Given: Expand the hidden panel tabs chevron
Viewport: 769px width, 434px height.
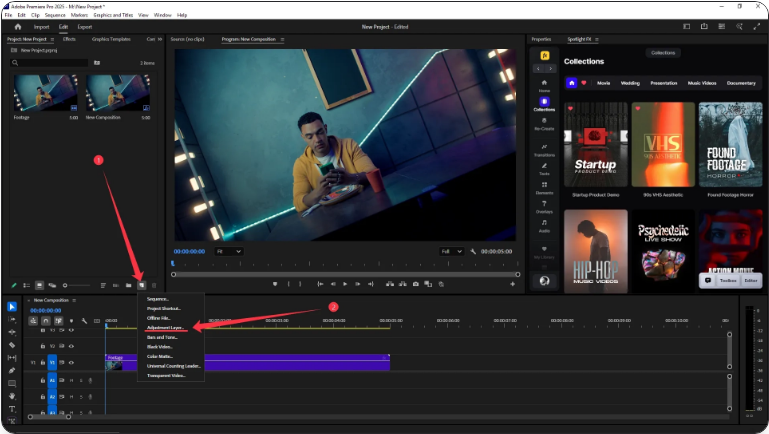Looking at the screenshot, I should tap(160, 39).
